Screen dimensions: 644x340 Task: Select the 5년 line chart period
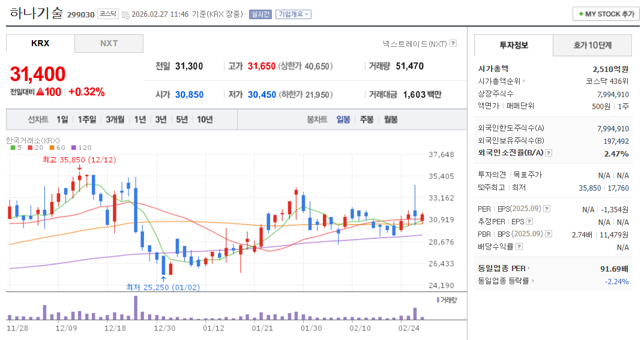point(182,119)
